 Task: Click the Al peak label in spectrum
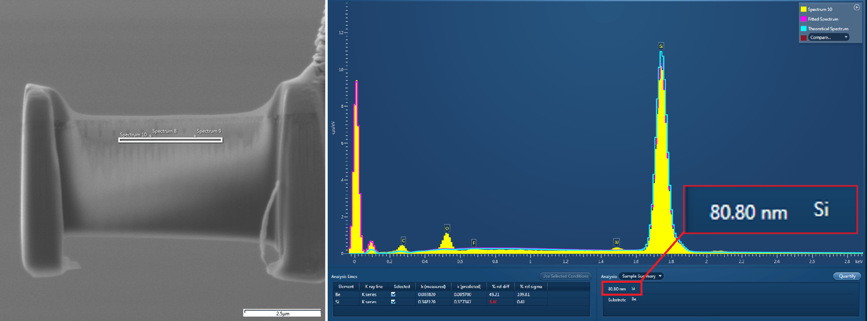coord(616,242)
